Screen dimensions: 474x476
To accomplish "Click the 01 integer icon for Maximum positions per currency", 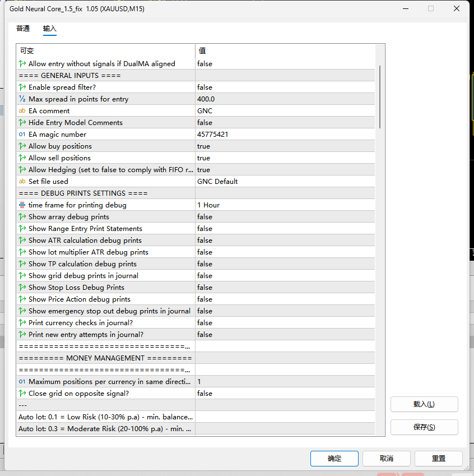I will [x=22, y=382].
